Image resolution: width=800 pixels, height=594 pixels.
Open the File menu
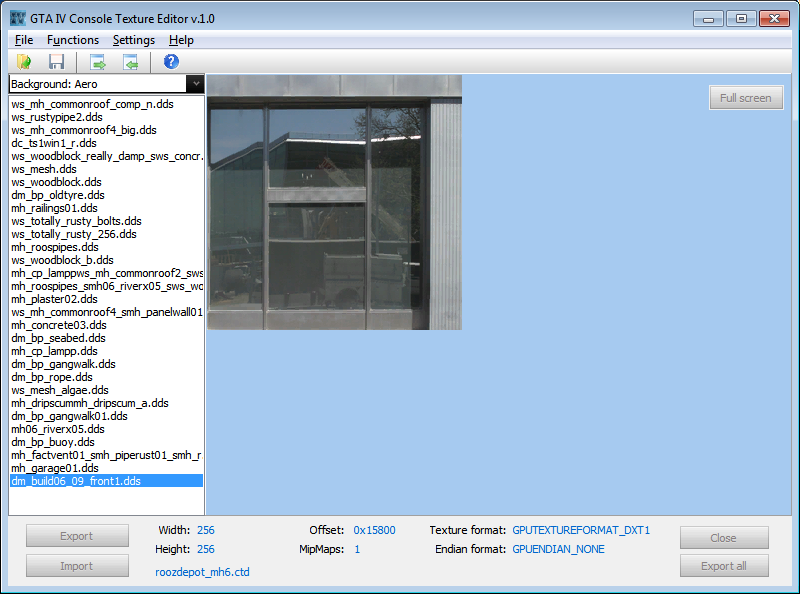24,40
